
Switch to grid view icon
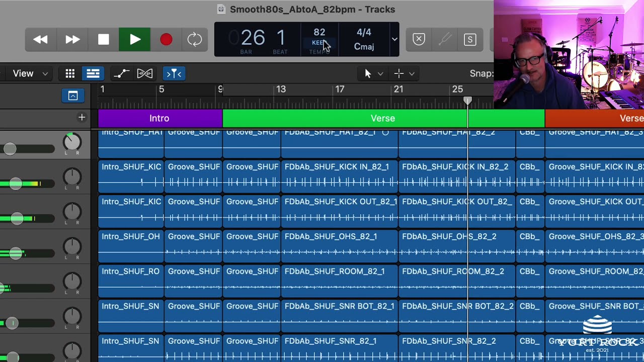[70, 73]
